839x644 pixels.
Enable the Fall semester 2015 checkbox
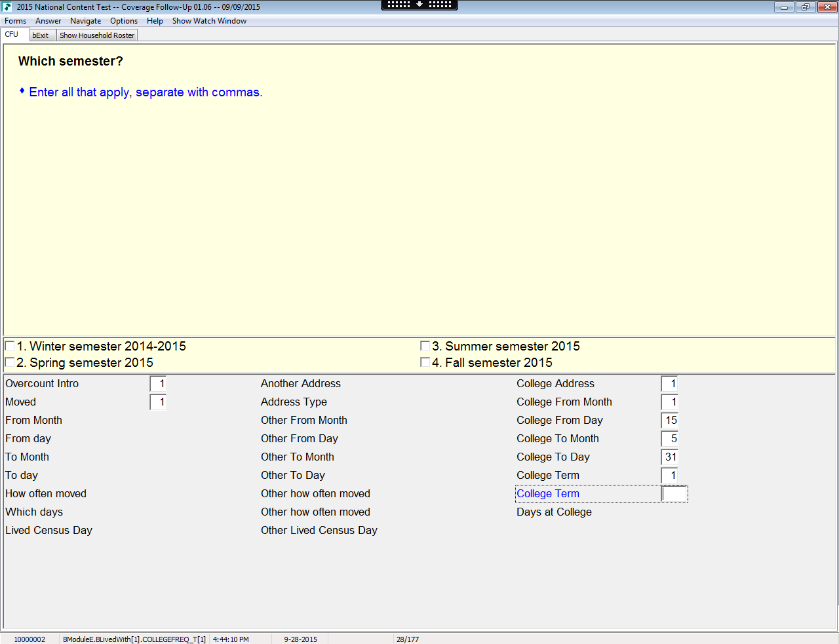click(x=425, y=362)
